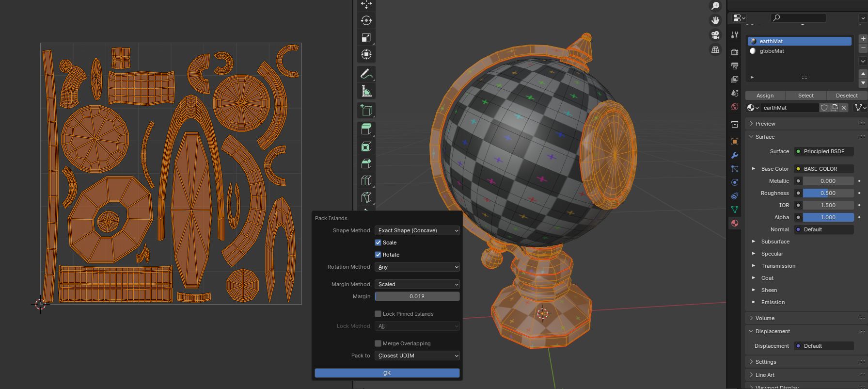Click the viewport pan hand gizmo
This screenshot has height=389, width=868.
coord(715,20)
